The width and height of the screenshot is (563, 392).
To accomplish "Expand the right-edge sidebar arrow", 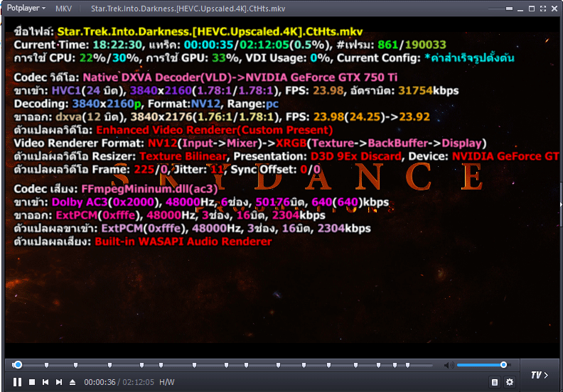I will [x=561, y=205].
